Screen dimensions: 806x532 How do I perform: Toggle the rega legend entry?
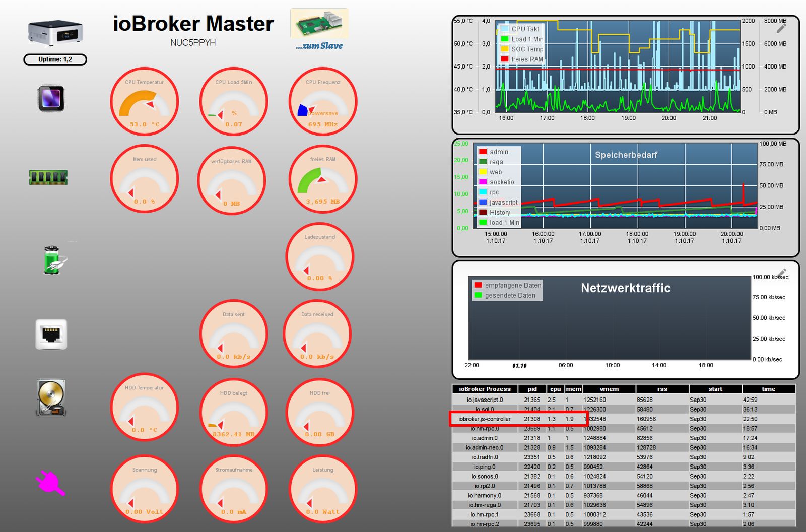click(491, 162)
